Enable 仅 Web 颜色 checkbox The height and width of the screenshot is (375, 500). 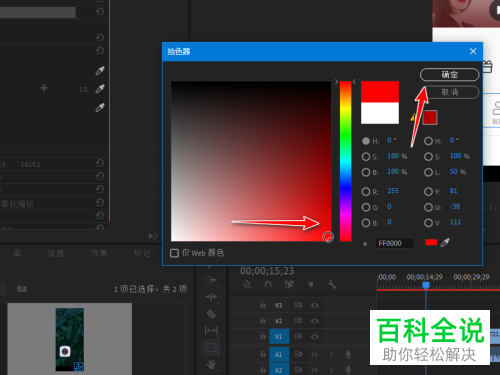tap(174, 253)
